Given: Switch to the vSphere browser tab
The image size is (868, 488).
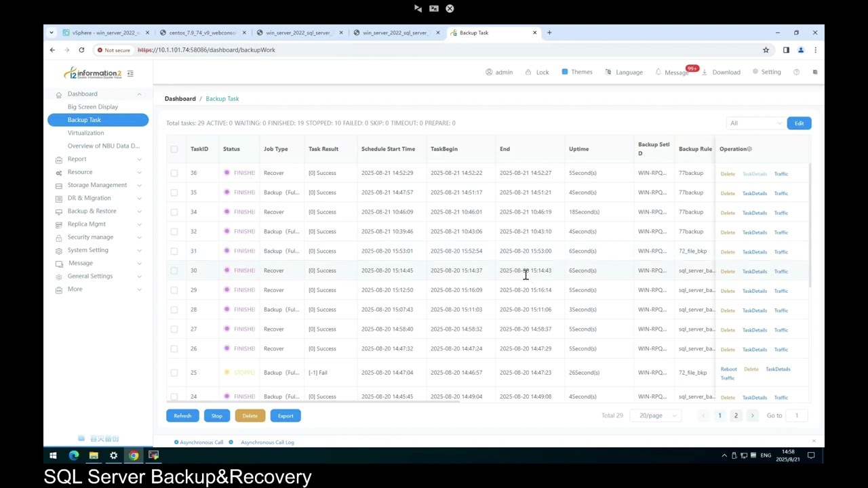Looking at the screenshot, I should (x=104, y=33).
